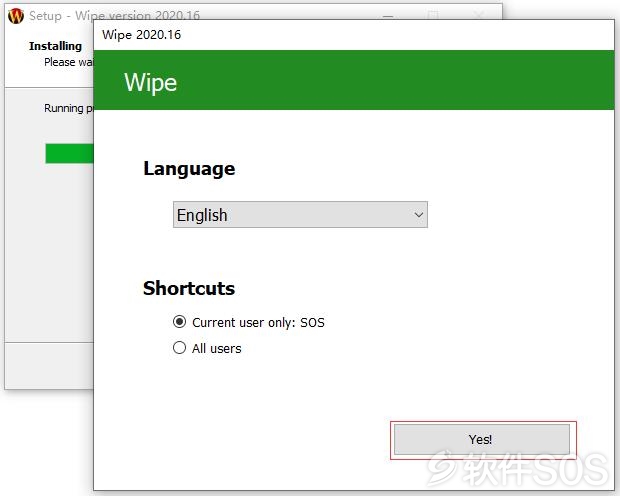Click the Installing heading in Setup window

(55, 46)
